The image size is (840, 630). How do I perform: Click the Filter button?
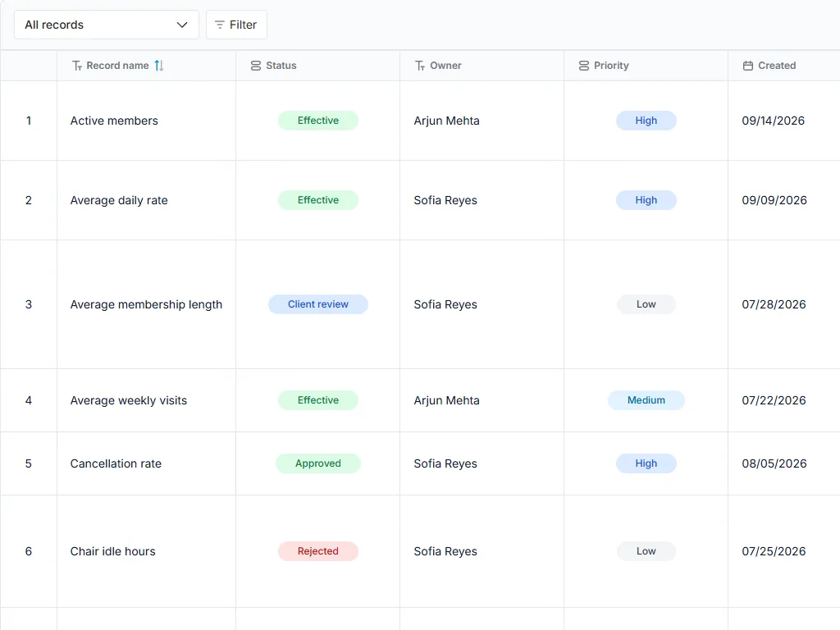[x=236, y=25]
